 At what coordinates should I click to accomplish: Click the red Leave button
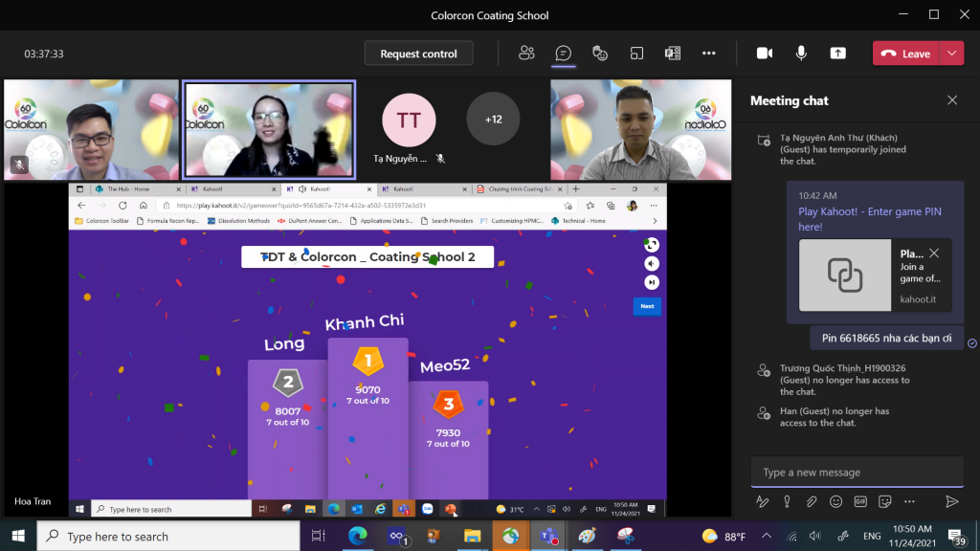tap(906, 54)
